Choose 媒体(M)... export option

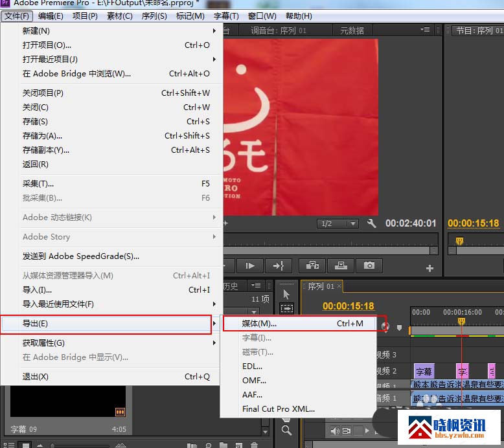pos(299,324)
